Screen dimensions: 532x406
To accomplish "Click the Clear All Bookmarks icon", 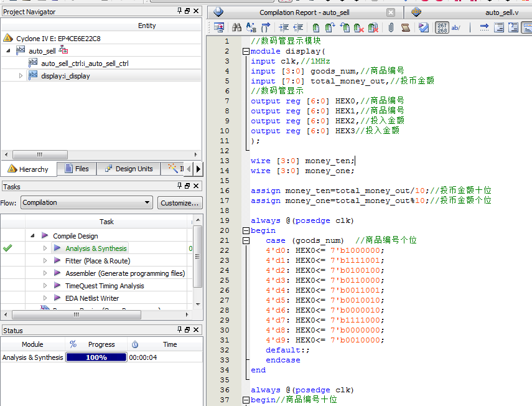I will pyautogui.click(x=373, y=27).
